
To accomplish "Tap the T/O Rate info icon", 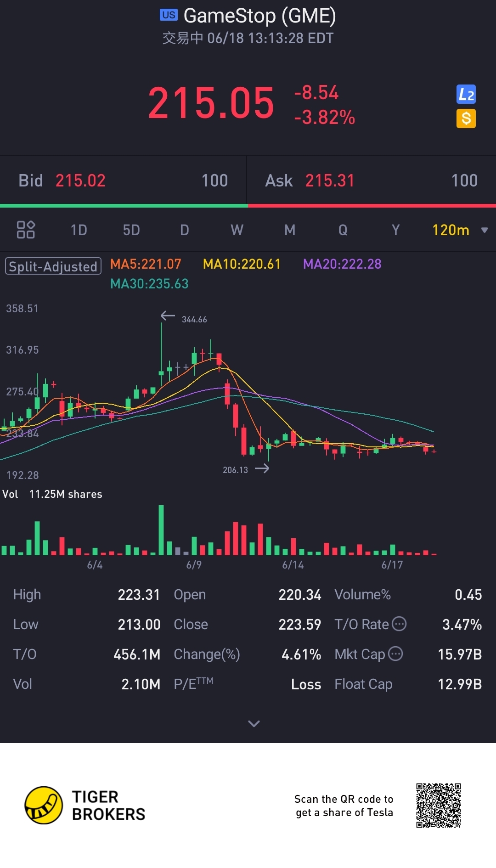I will coord(399,624).
